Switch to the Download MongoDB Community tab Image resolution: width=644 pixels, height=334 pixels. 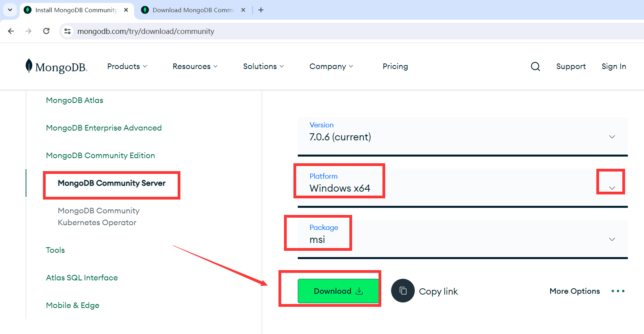coord(193,10)
